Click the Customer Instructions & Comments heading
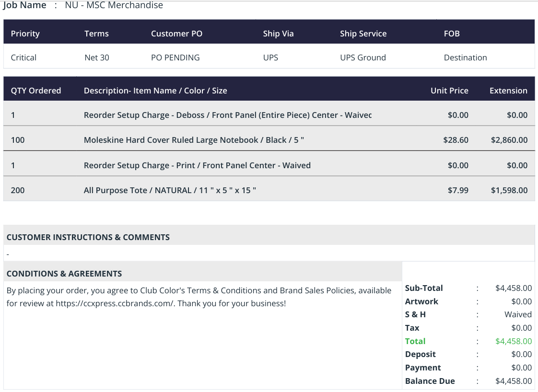Viewport: 538px width, 392px height. coord(88,237)
